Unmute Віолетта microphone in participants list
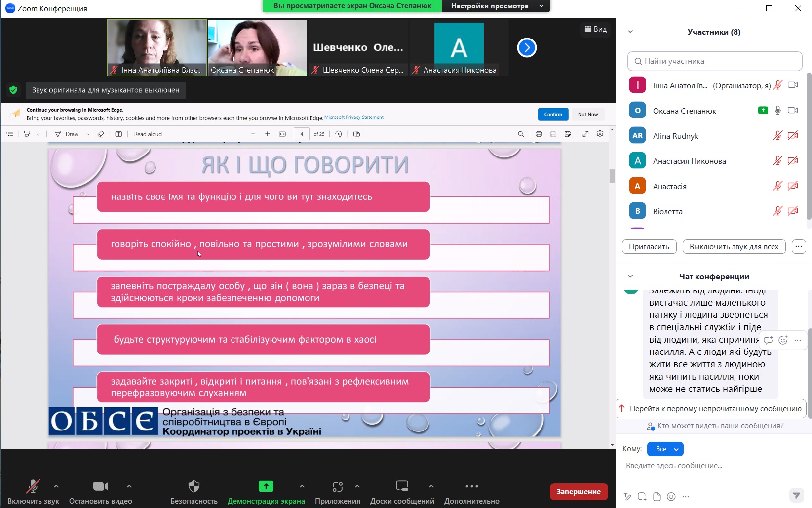Viewport: 812px width, 508px height. (778, 211)
